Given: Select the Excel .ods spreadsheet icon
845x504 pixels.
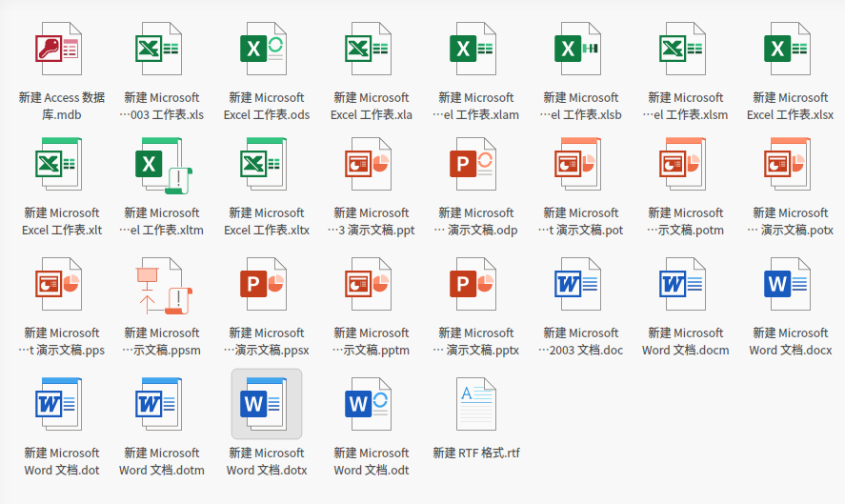Looking at the screenshot, I should pos(263,49).
